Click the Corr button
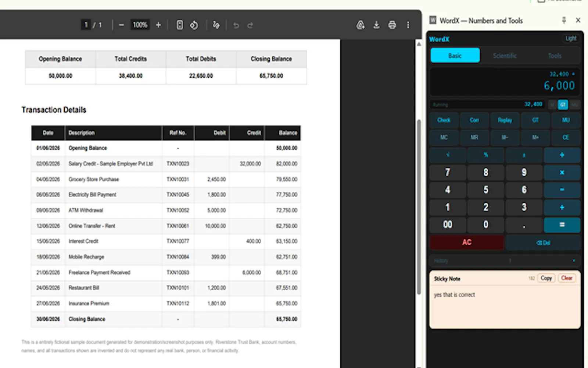This screenshot has width=588, height=368. 474,120
